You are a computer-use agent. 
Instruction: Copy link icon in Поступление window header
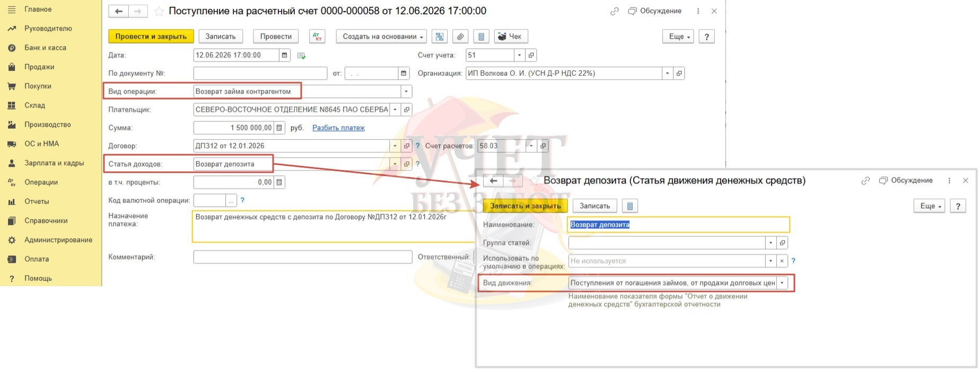614,11
